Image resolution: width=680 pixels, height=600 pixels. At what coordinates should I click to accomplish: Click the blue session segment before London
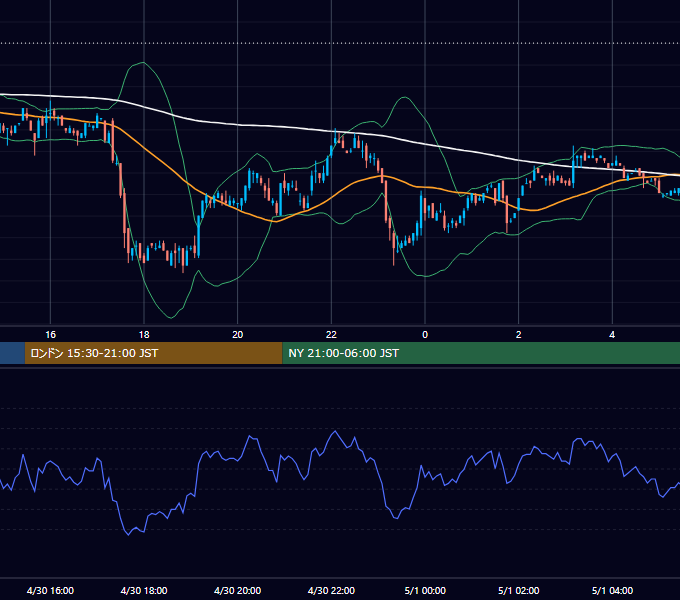click(13, 353)
